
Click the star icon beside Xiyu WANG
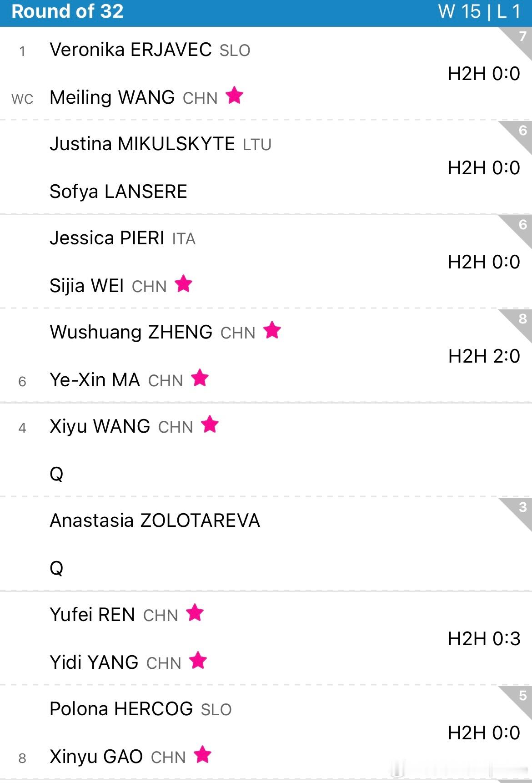pos(210,424)
